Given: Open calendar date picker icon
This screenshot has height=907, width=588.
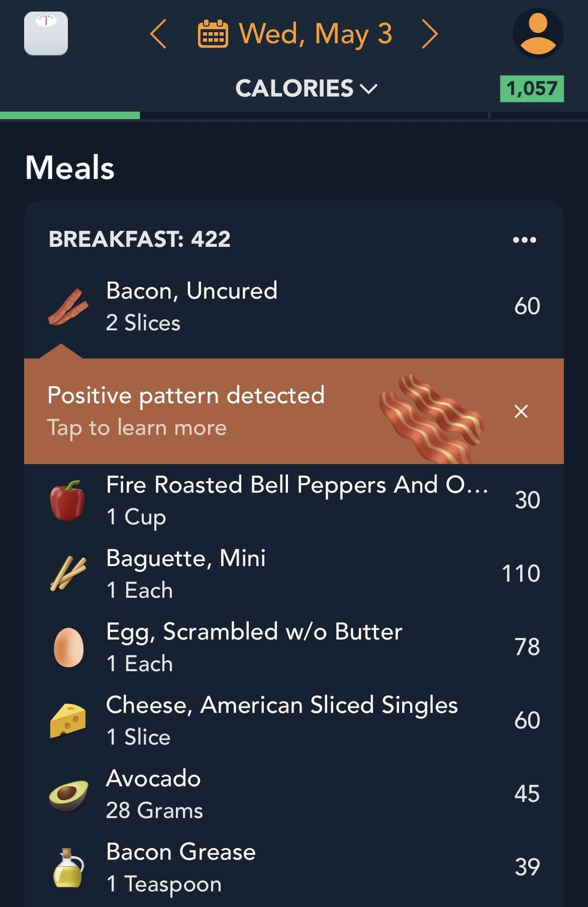Looking at the screenshot, I should click(213, 34).
